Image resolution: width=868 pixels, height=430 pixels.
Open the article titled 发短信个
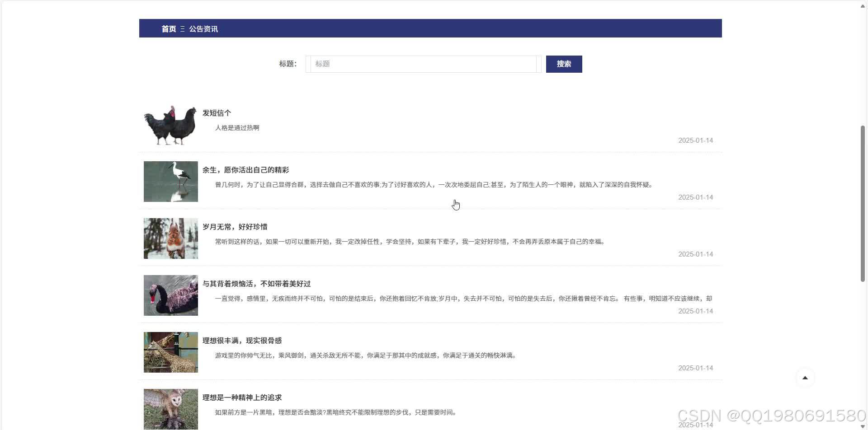(217, 113)
